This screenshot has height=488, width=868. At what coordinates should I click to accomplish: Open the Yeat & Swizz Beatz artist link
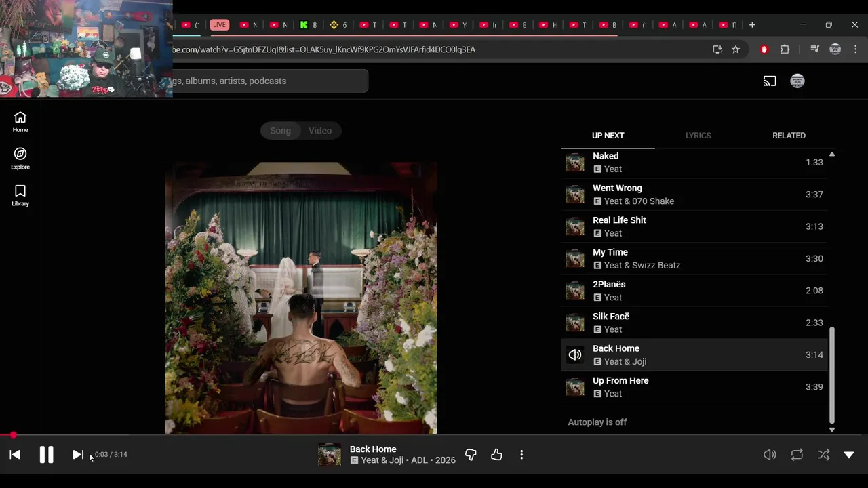pyautogui.click(x=642, y=266)
